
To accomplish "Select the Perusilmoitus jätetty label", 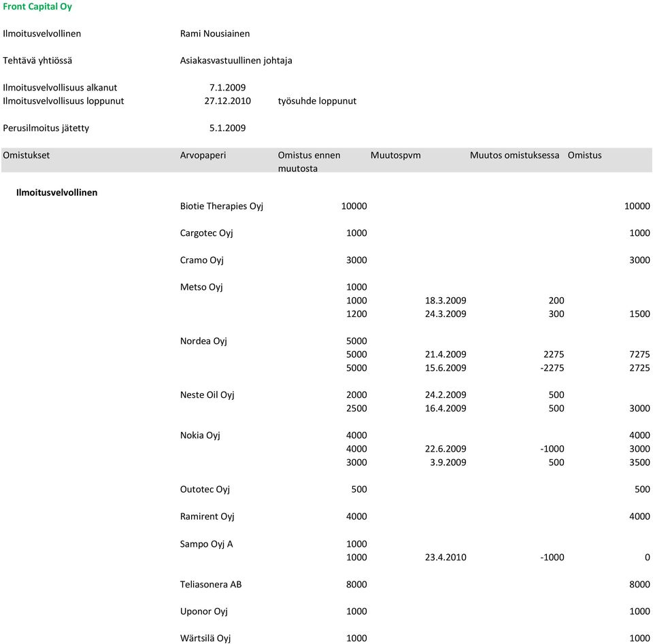I will [46, 129].
